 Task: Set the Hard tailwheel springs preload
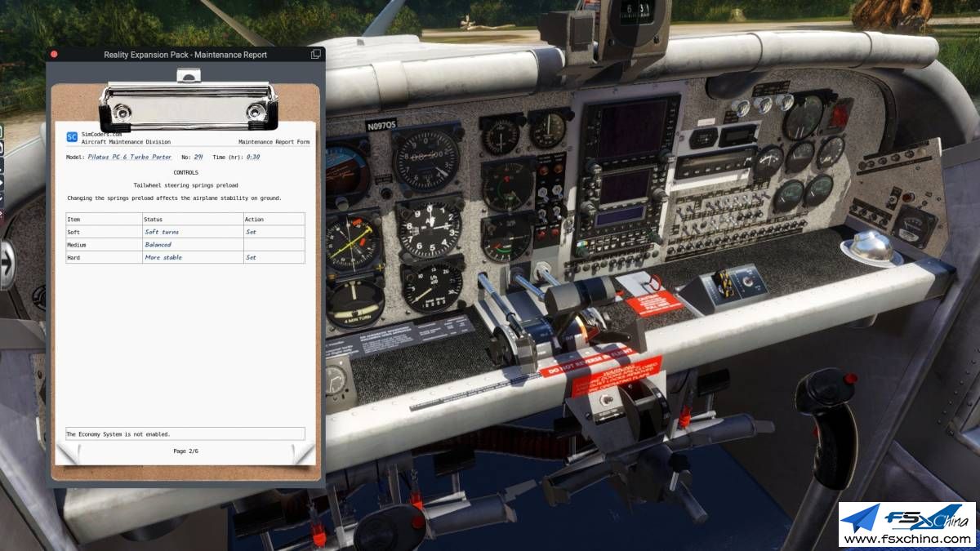pos(251,257)
